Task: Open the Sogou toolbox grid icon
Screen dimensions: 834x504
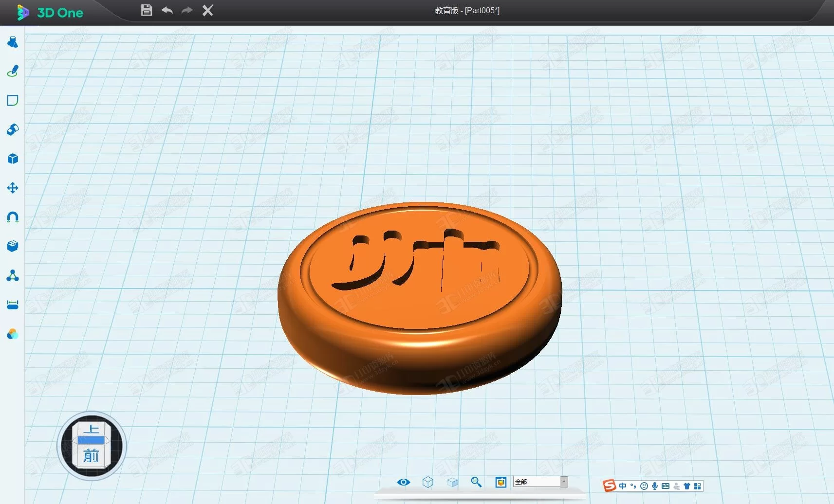Action: pyautogui.click(x=698, y=486)
